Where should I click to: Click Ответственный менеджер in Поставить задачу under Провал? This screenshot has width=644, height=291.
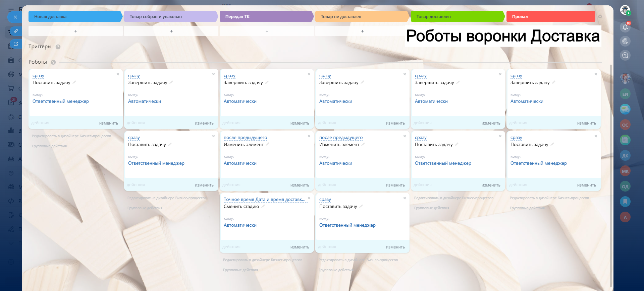tap(539, 163)
